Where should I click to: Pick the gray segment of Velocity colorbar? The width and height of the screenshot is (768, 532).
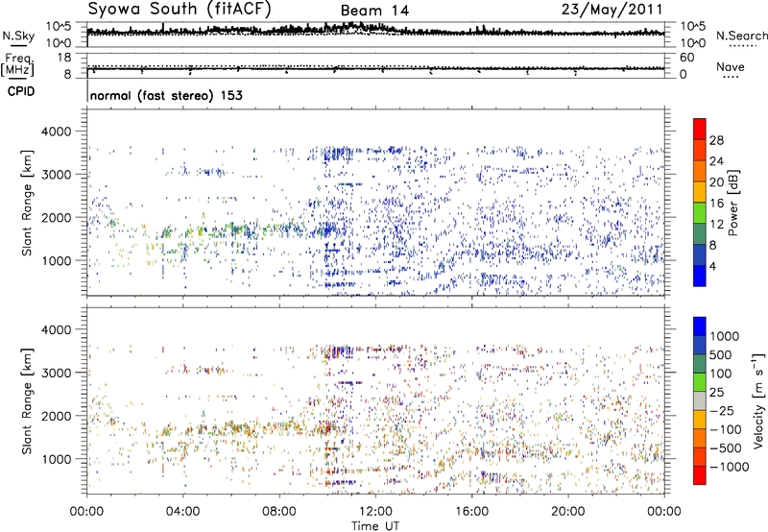click(x=700, y=400)
